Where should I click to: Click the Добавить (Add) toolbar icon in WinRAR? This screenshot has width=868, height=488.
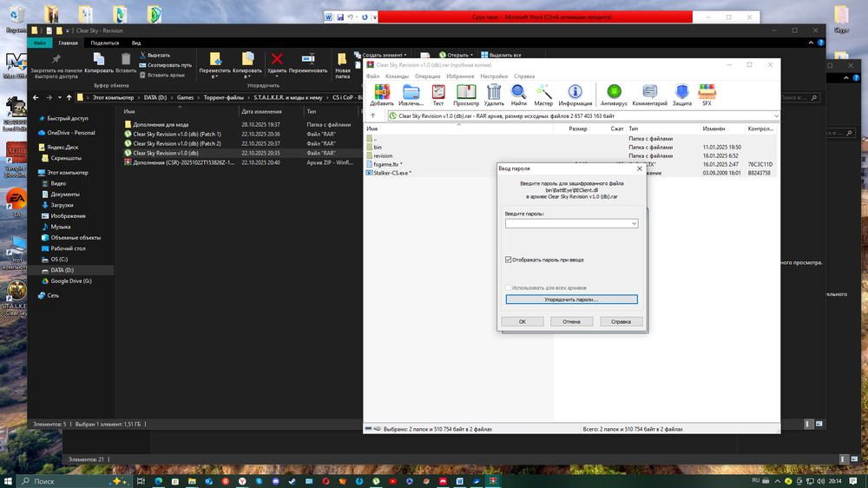click(382, 94)
